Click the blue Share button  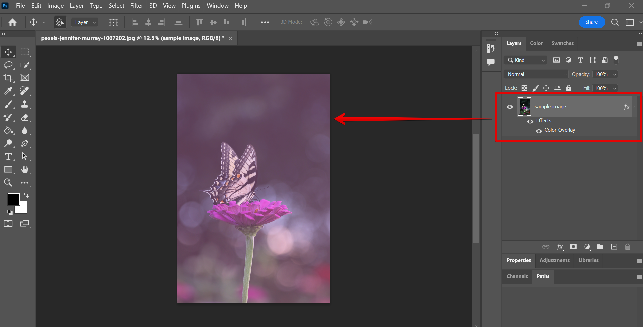click(x=591, y=22)
